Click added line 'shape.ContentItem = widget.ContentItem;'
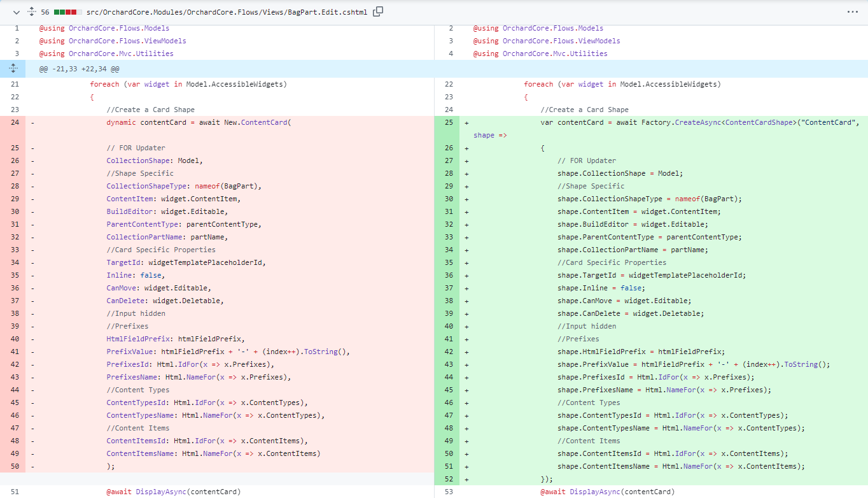This screenshot has width=868, height=498. 639,211
